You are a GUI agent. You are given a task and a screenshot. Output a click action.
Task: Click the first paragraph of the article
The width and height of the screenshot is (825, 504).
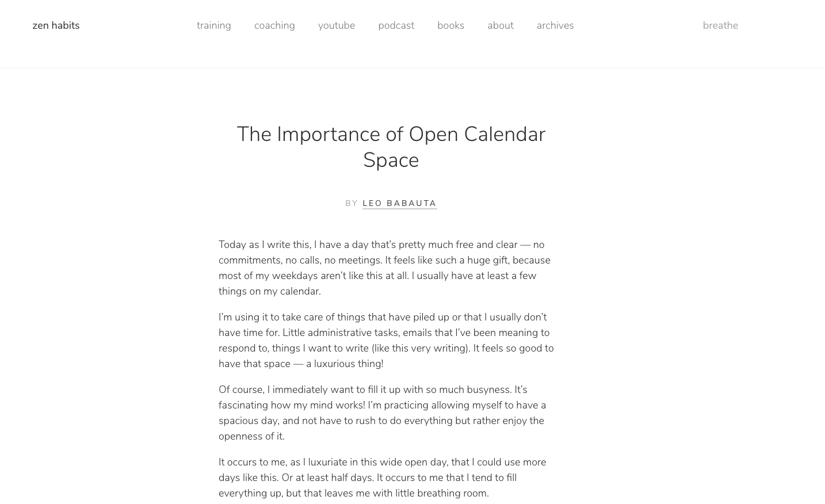[x=384, y=268]
